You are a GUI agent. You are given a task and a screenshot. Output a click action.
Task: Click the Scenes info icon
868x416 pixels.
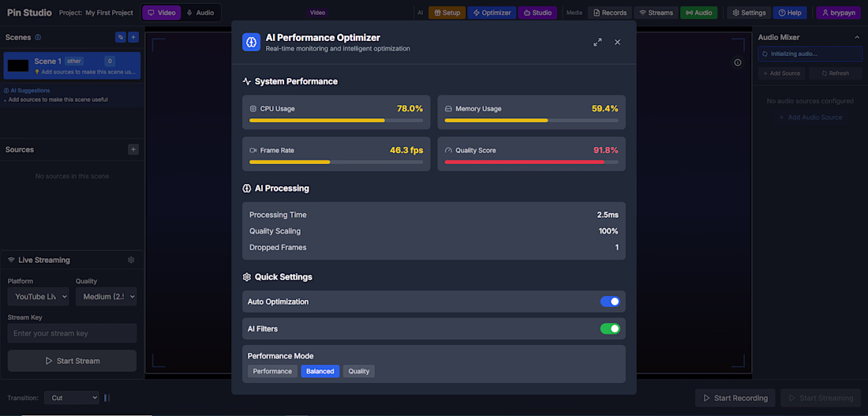(39, 37)
